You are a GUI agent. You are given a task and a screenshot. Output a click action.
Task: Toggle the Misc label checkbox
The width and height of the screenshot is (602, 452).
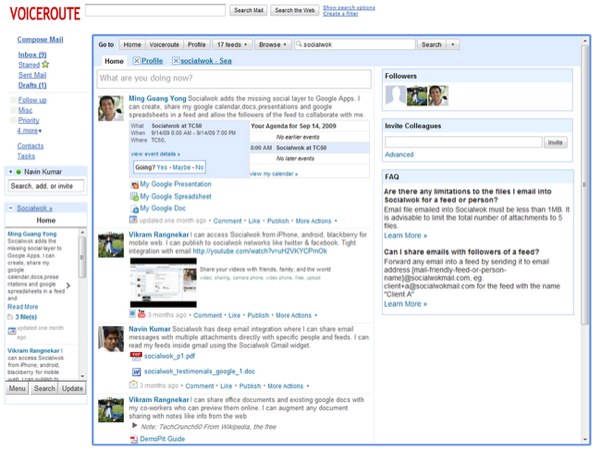(x=13, y=110)
